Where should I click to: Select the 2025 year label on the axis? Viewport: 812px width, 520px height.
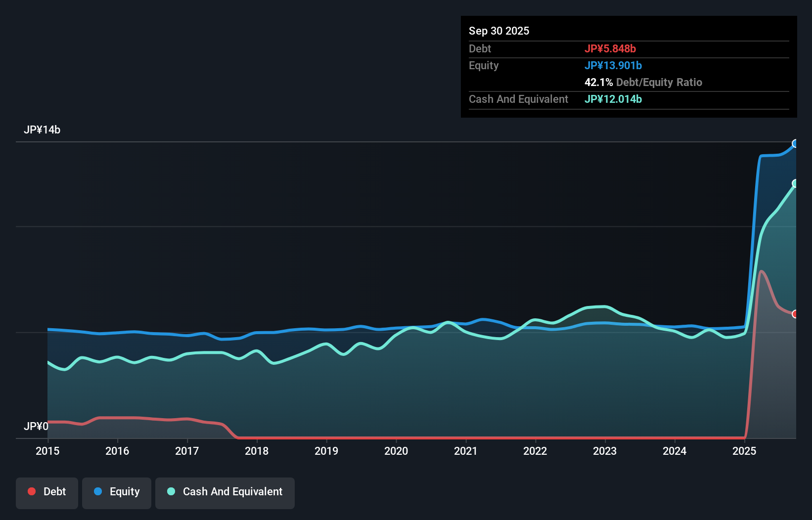tap(745, 451)
